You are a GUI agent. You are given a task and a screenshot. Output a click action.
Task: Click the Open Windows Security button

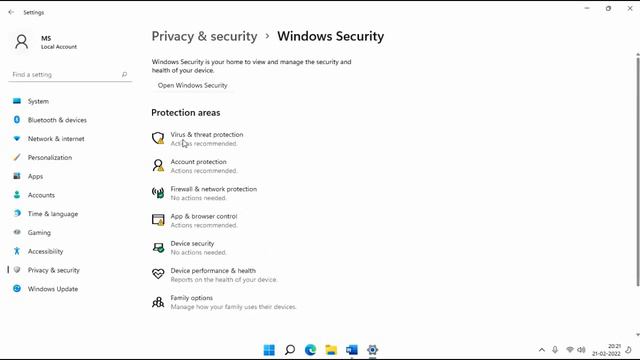click(x=193, y=85)
